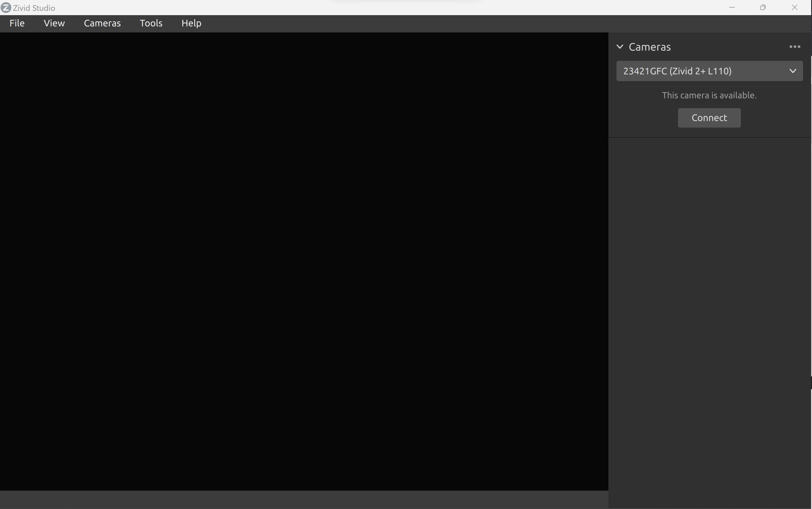812x509 pixels.
Task: Restore down the Zivid Studio window
Action: coord(763,8)
